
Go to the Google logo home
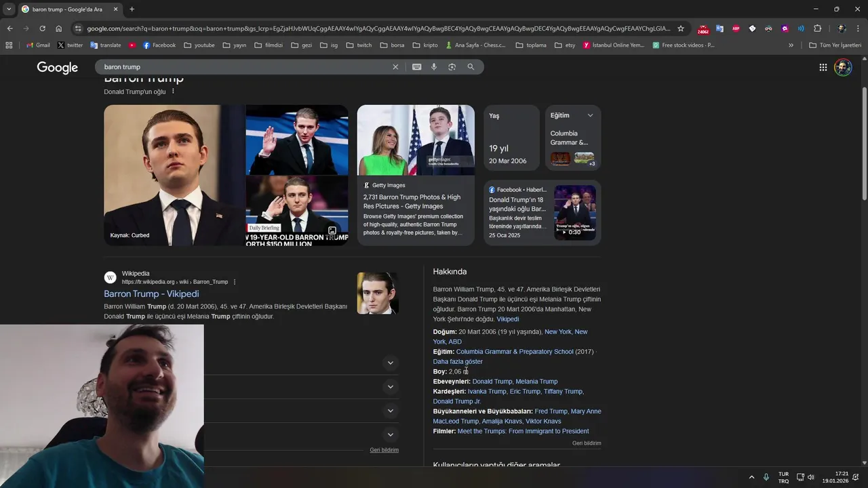coord(58,67)
